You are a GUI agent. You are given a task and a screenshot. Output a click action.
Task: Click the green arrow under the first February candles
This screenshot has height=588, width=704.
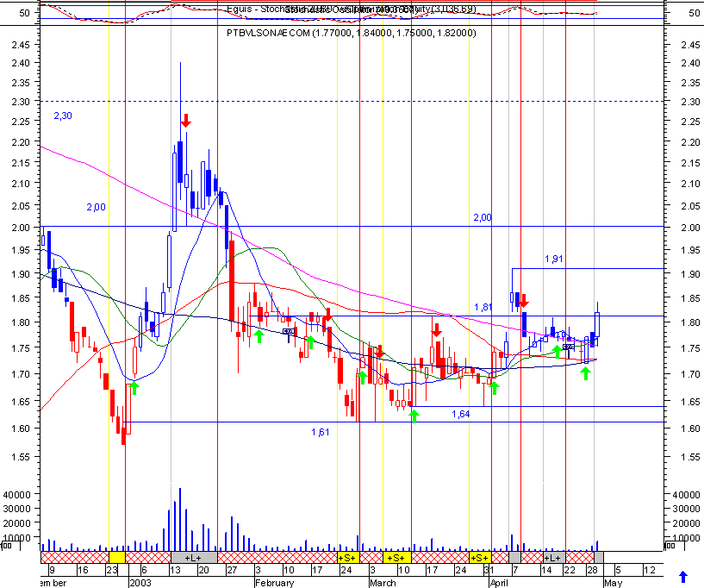(x=259, y=336)
